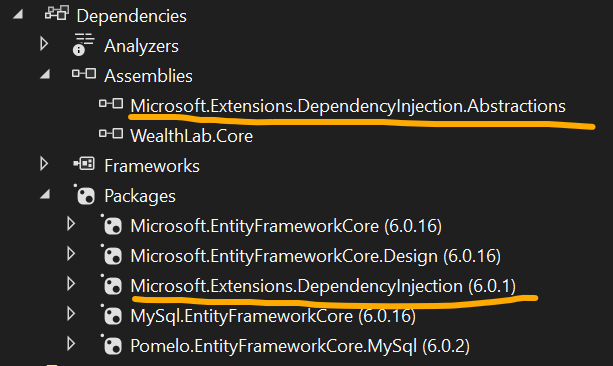
Task: Select Microsoft.EntityFrameworkCore (6.0.16) package
Action: click(x=286, y=226)
